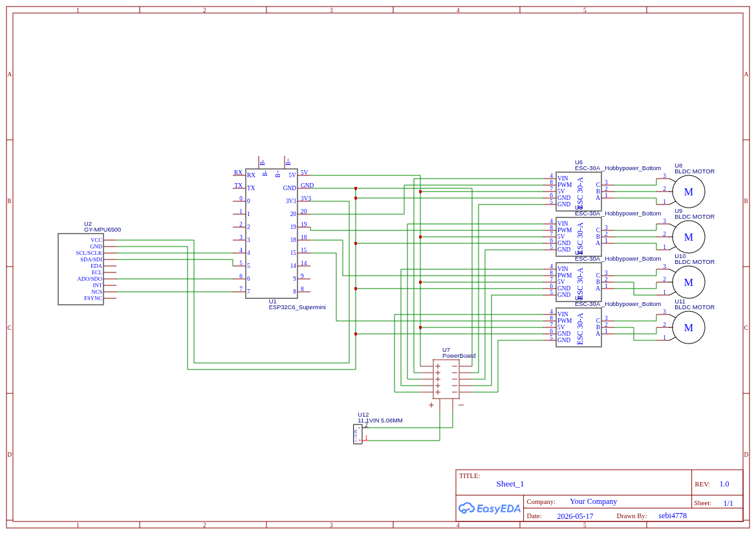Click the large plus mark below PowerBoard

pyautogui.click(x=431, y=405)
